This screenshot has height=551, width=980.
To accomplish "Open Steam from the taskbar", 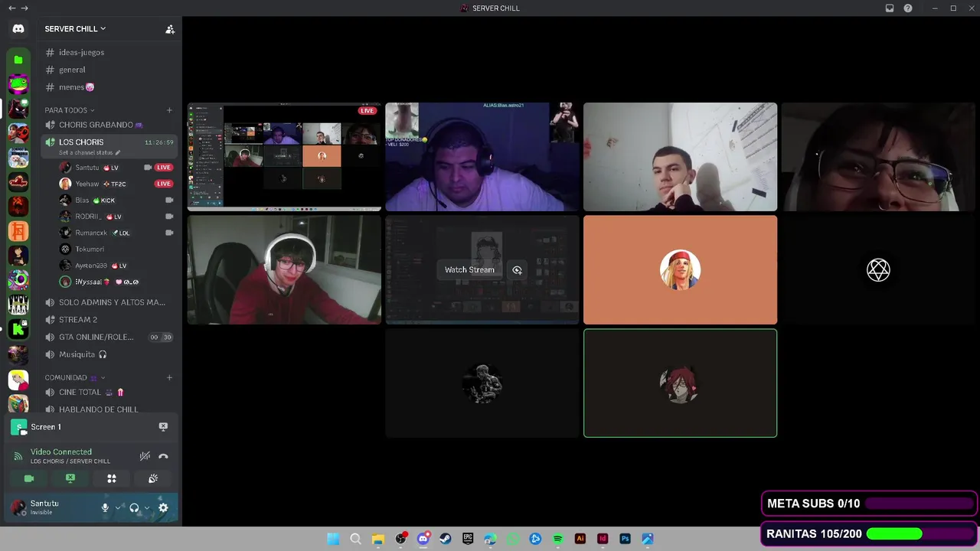I will point(446,539).
